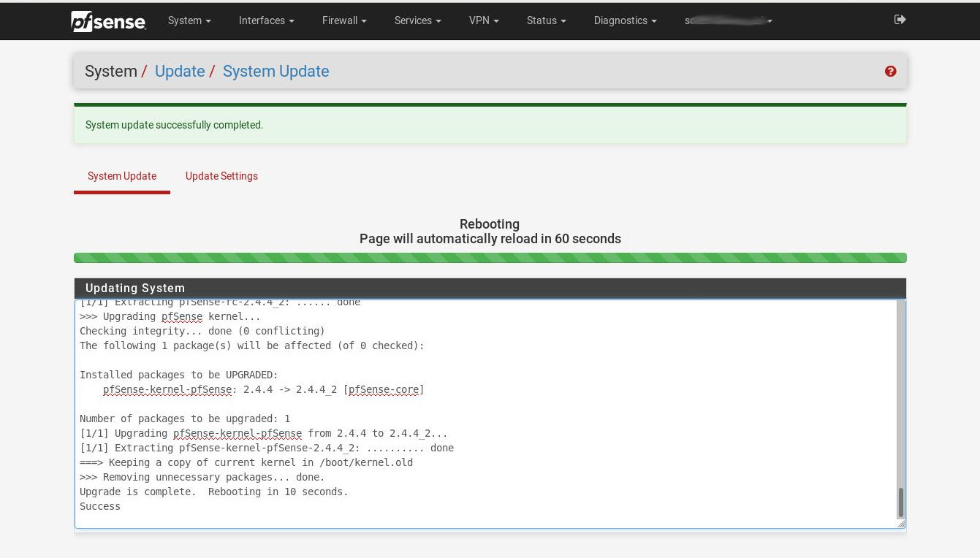The width and height of the screenshot is (980, 558).
Task: Click the Updating System panel header
Action: tap(490, 288)
